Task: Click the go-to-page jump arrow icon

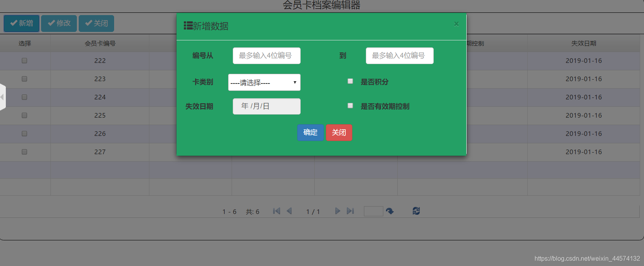Action: [390, 211]
